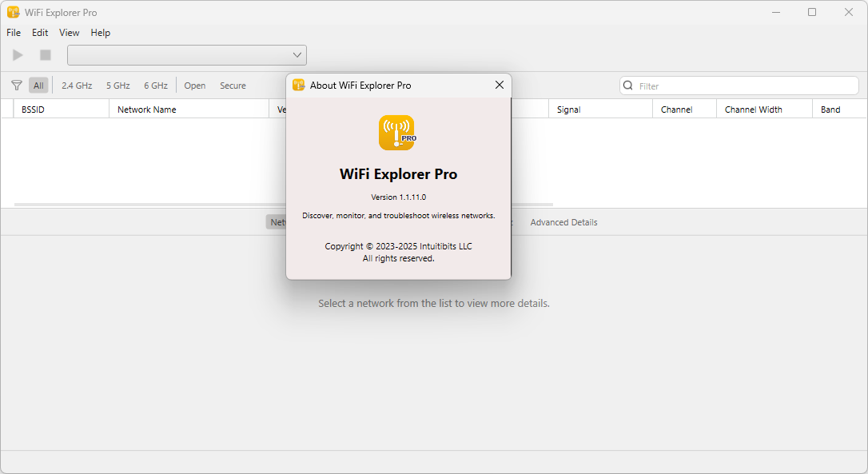Click the app icon in main title bar

pyautogui.click(x=14, y=12)
